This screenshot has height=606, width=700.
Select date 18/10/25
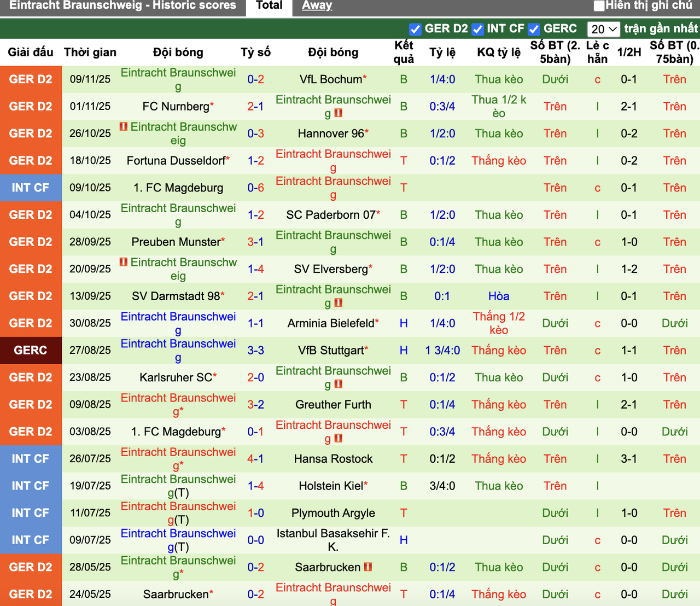90,161
